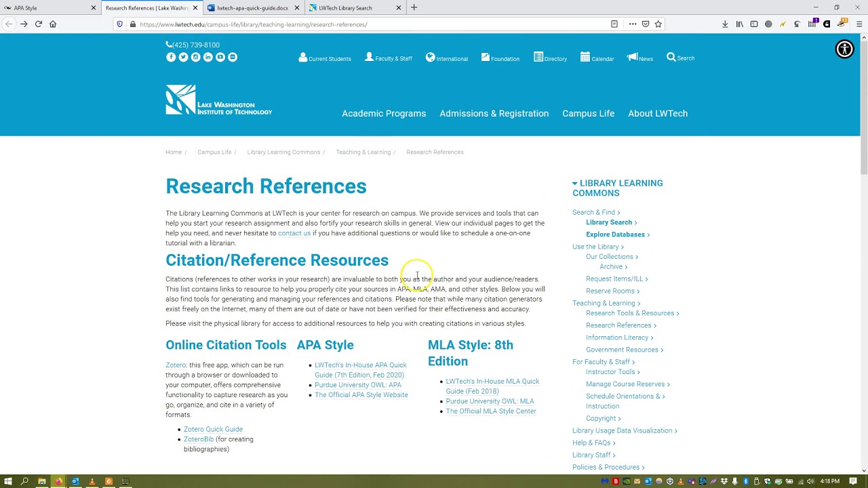Screen dimensions: 868x488
Task: Open Windows notification center
Action: pos(853,481)
